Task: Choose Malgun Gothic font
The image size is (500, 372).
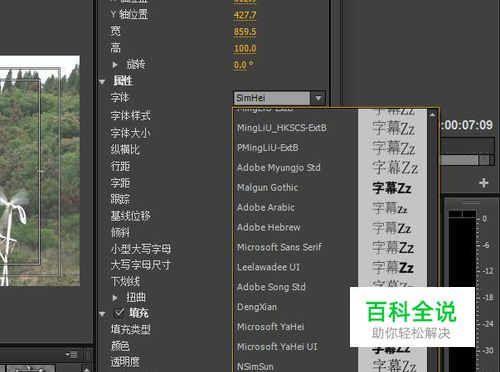Action: click(x=267, y=187)
